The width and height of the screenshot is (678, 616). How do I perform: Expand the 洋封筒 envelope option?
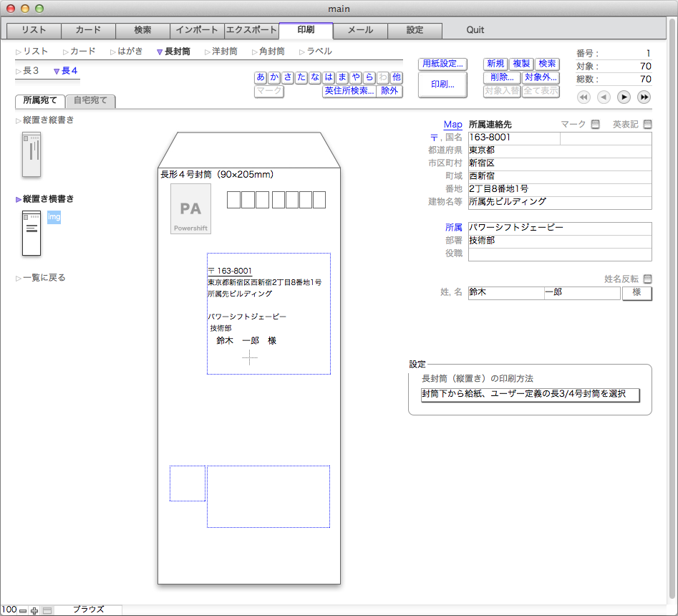pos(221,52)
